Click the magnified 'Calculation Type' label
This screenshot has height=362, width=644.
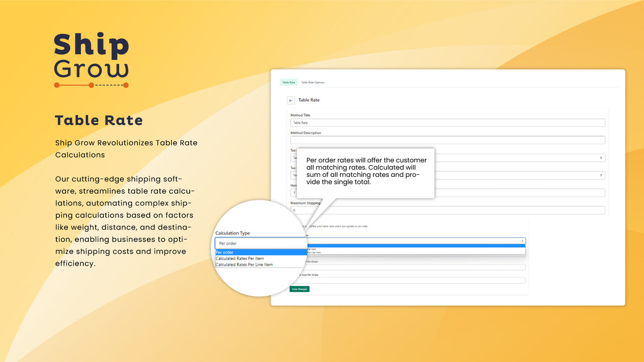tap(232, 233)
